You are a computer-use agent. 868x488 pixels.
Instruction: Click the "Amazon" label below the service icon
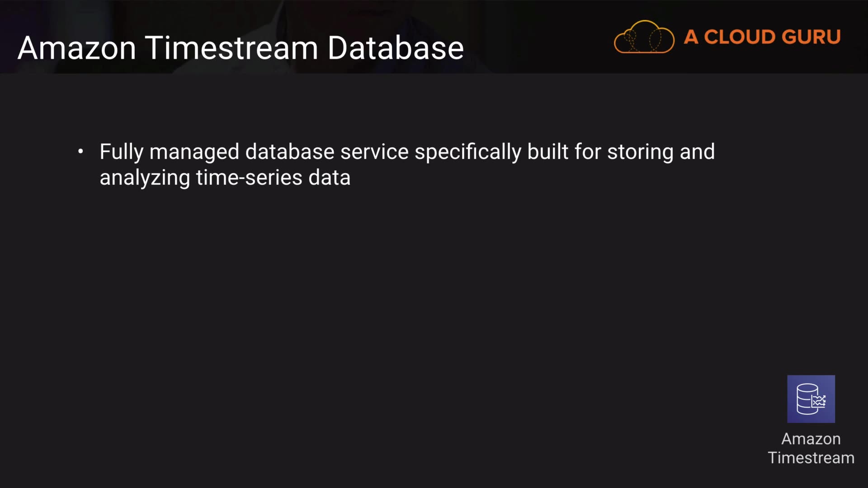[x=811, y=439]
